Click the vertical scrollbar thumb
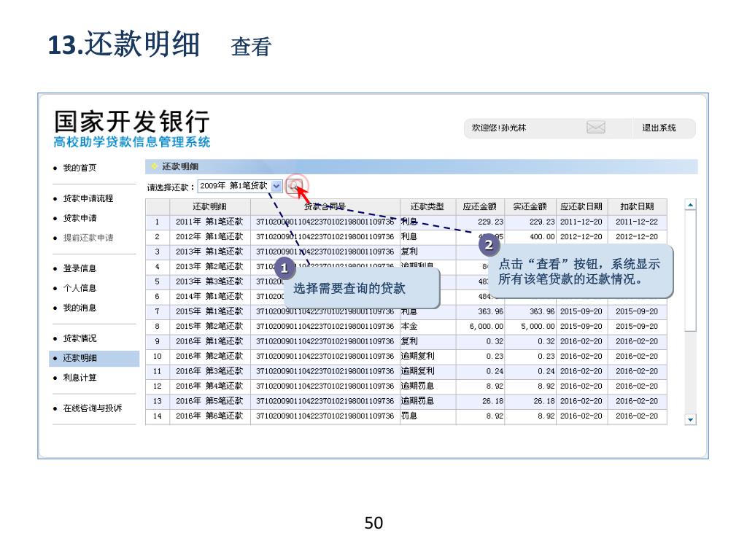This screenshot has height=560, width=747. [690, 271]
